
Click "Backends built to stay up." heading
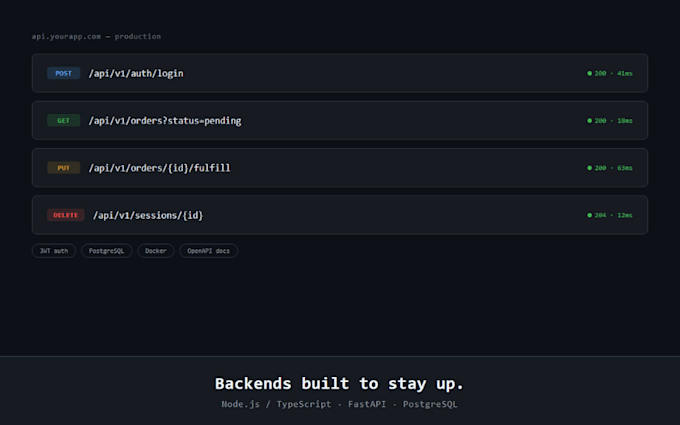[x=340, y=384]
